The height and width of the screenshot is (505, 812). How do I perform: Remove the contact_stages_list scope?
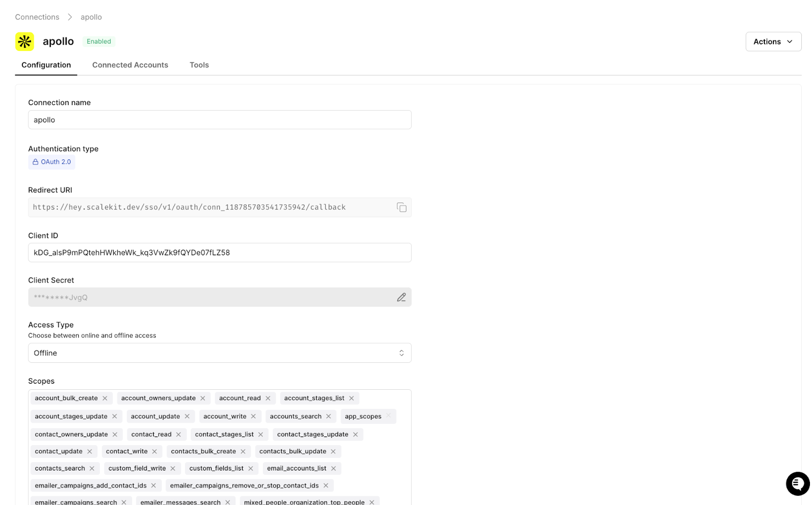pos(261,434)
